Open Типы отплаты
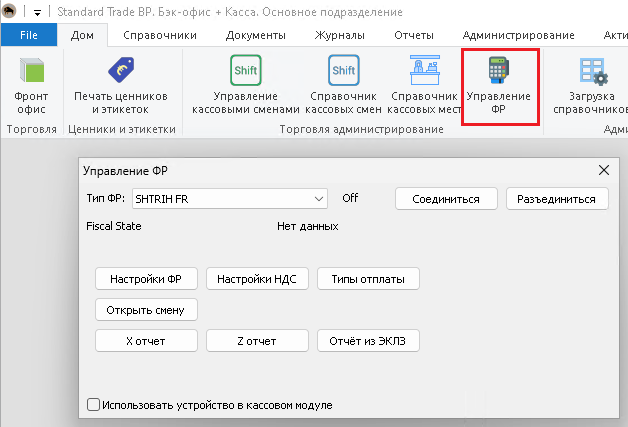 coord(368,279)
